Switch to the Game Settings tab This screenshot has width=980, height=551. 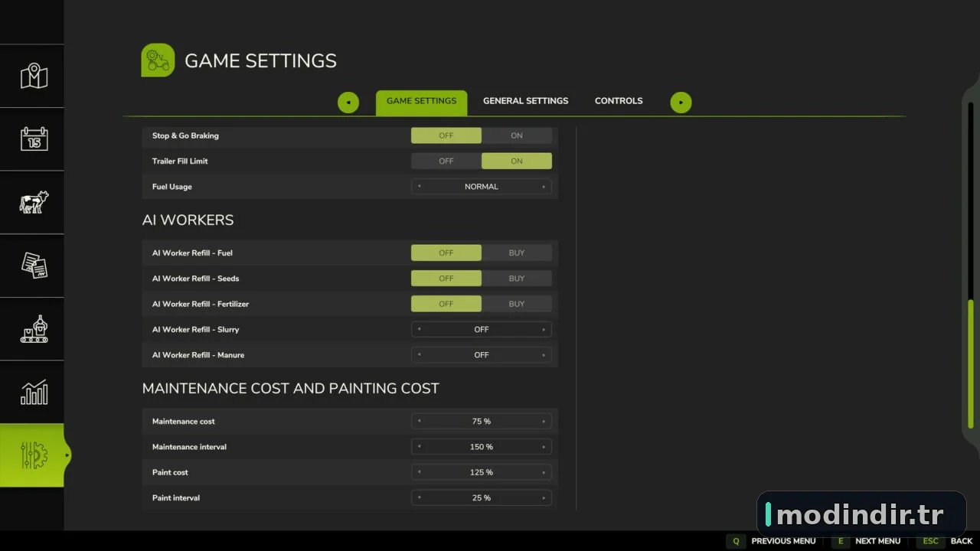tap(421, 103)
